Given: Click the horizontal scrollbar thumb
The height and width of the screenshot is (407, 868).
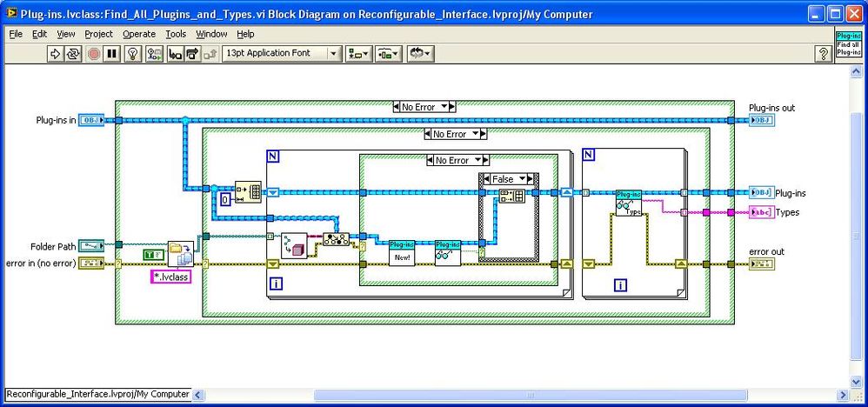Looking at the screenshot, I should [531, 395].
